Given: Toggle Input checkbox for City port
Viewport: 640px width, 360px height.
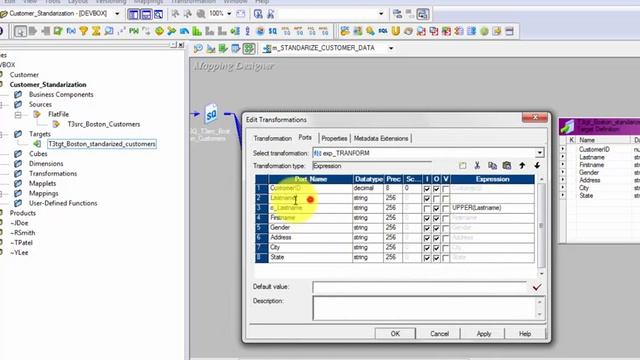Looking at the screenshot, I should tap(427, 248).
